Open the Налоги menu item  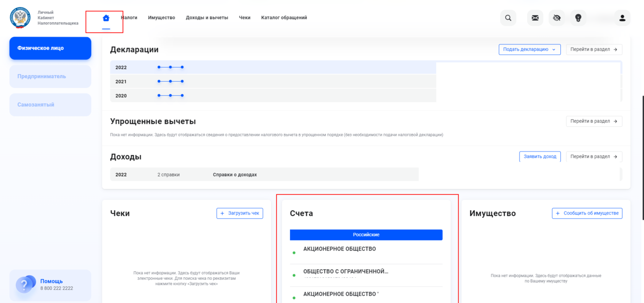[x=129, y=18]
